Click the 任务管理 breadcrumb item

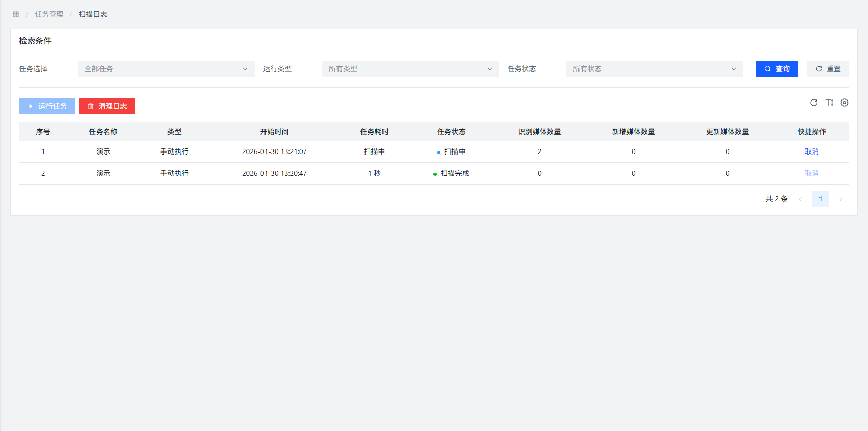(x=49, y=14)
